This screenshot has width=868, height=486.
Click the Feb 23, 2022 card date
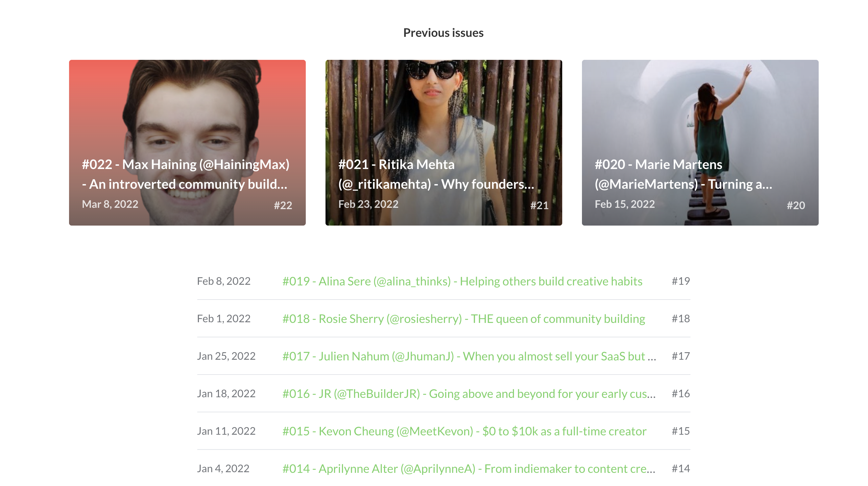click(x=368, y=204)
